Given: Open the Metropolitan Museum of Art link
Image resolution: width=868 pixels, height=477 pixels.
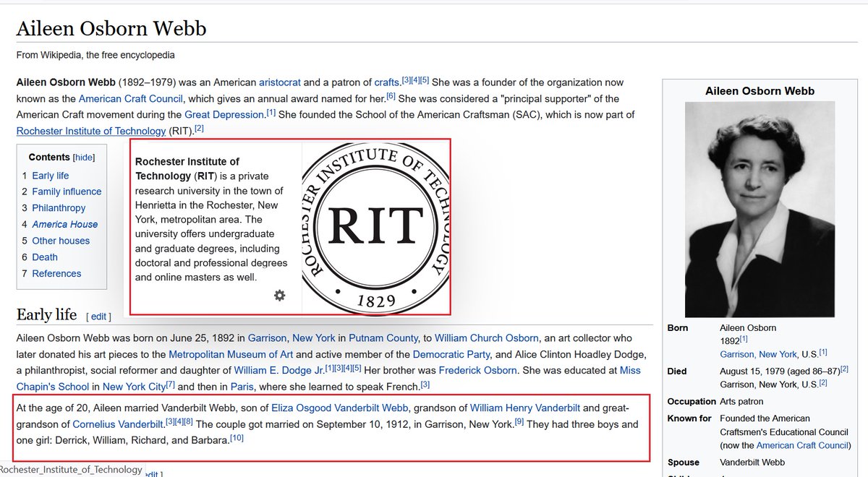Looking at the screenshot, I should pos(231,355).
